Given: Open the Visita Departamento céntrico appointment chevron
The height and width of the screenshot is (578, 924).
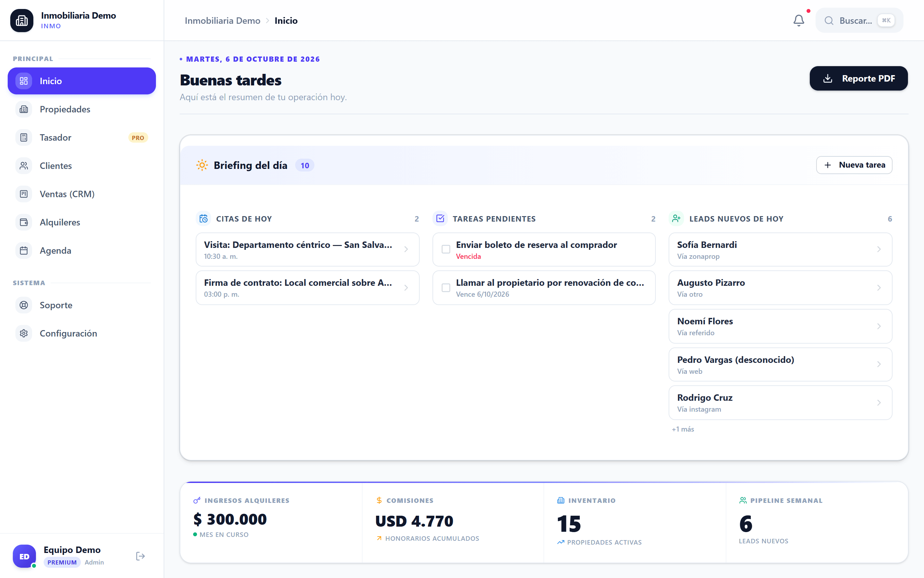Looking at the screenshot, I should [x=406, y=249].
